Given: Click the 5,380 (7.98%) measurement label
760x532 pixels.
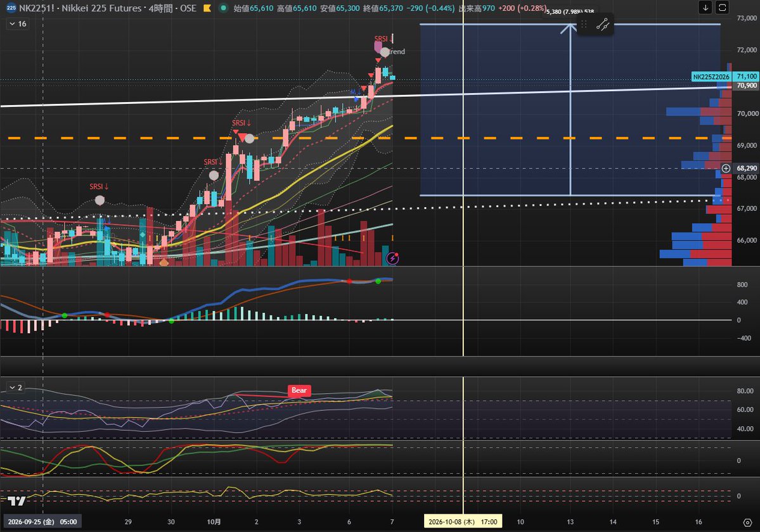Looking at the screenshot, I should pos(570,11).
